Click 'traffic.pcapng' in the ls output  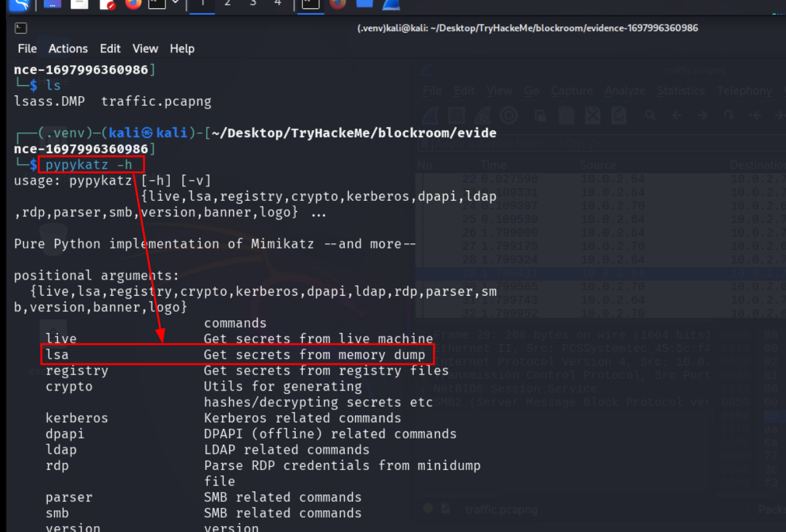(x=156, y=101)
